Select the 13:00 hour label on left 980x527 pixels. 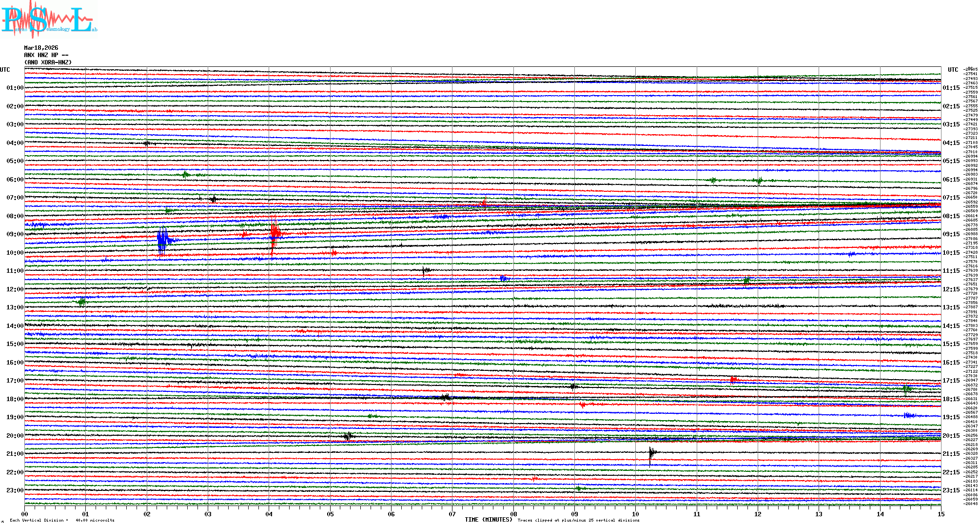pyautogui.click(x=15, y=307)
